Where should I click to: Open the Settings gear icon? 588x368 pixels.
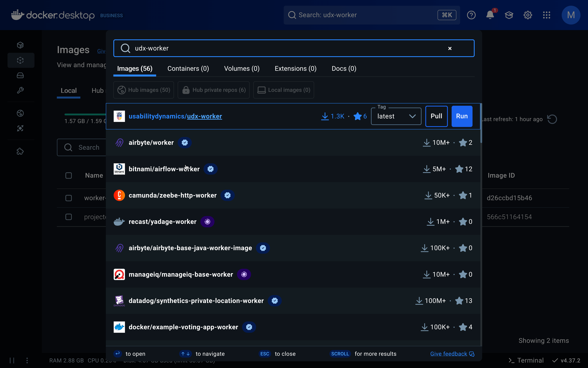pos(528,15)
